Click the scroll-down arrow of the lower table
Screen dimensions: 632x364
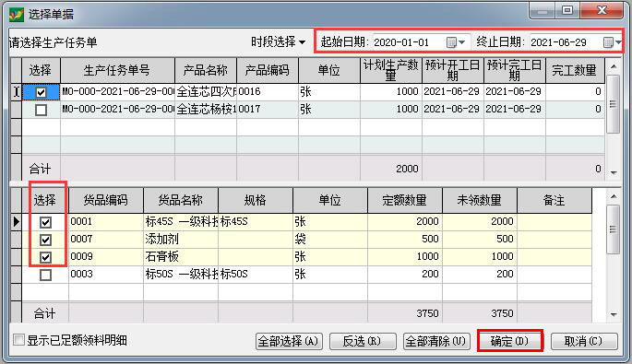coord(614,314)
